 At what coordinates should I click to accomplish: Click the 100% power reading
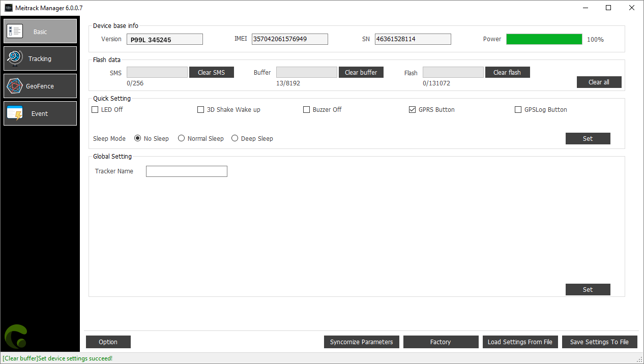point(595,39)
